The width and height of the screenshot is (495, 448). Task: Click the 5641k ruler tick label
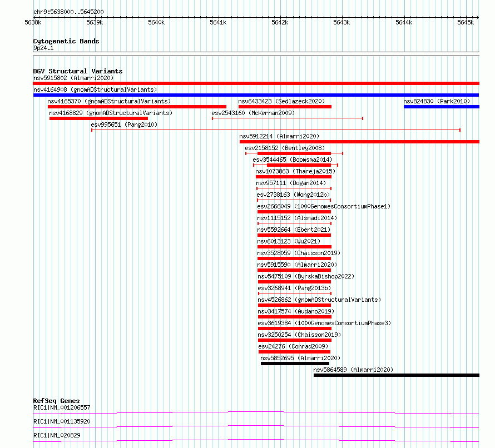tap(218, 22)
